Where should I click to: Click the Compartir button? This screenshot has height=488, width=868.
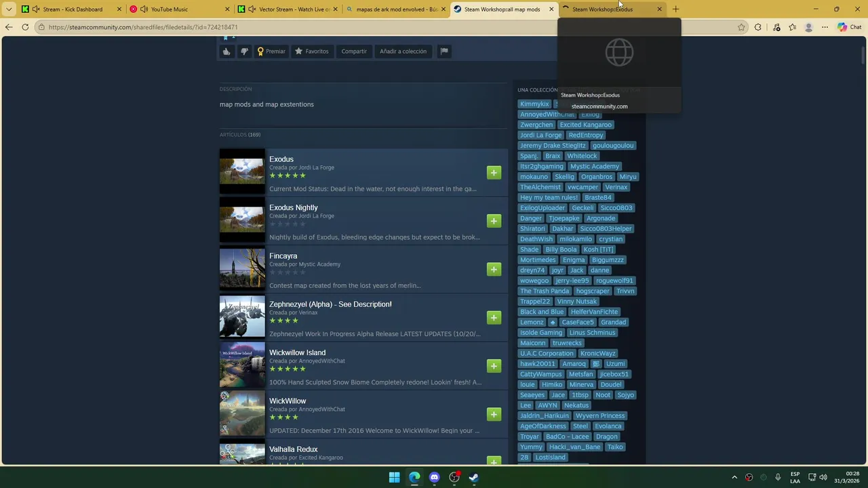pos(354,52)
